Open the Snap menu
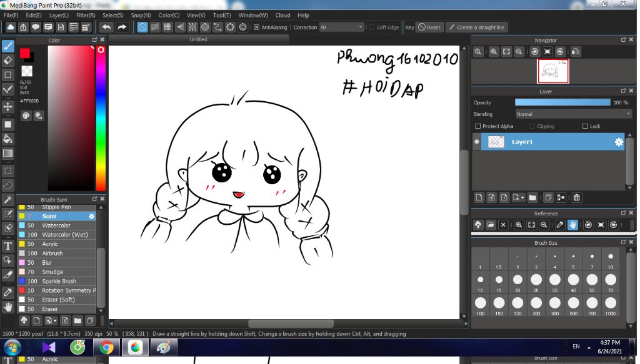The width and height of the screenshot is (640, 364). coord(141,15)
